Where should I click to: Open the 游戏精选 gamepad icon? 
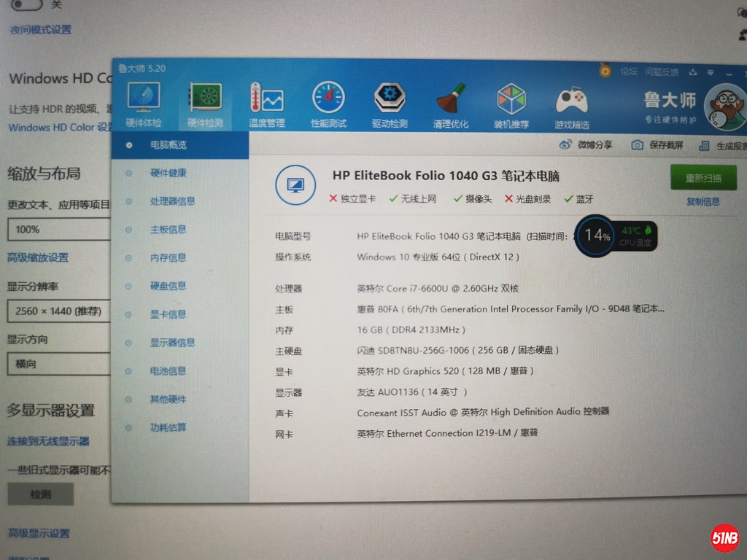[x=572, y=101]
